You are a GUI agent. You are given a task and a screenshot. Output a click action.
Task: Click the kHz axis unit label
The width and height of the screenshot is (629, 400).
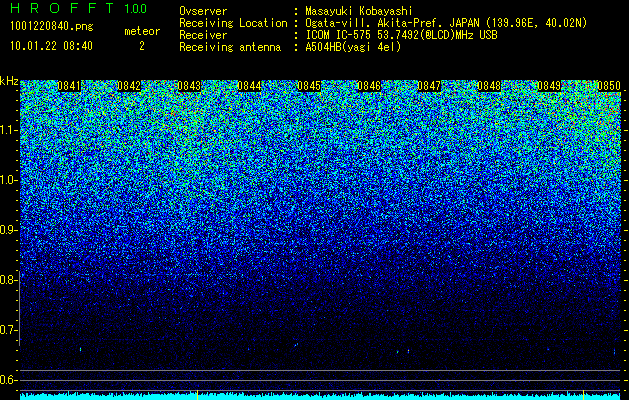pos(9,81)
